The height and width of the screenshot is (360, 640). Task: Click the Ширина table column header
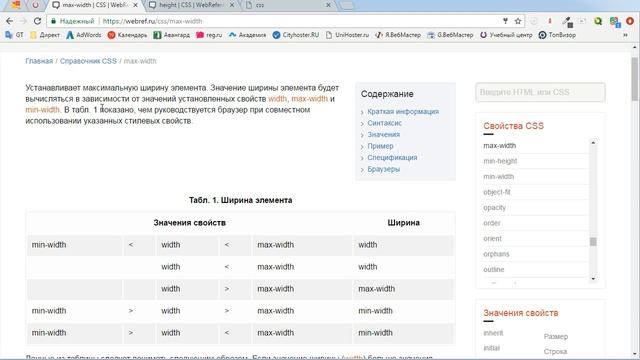(x=404, y=223)
